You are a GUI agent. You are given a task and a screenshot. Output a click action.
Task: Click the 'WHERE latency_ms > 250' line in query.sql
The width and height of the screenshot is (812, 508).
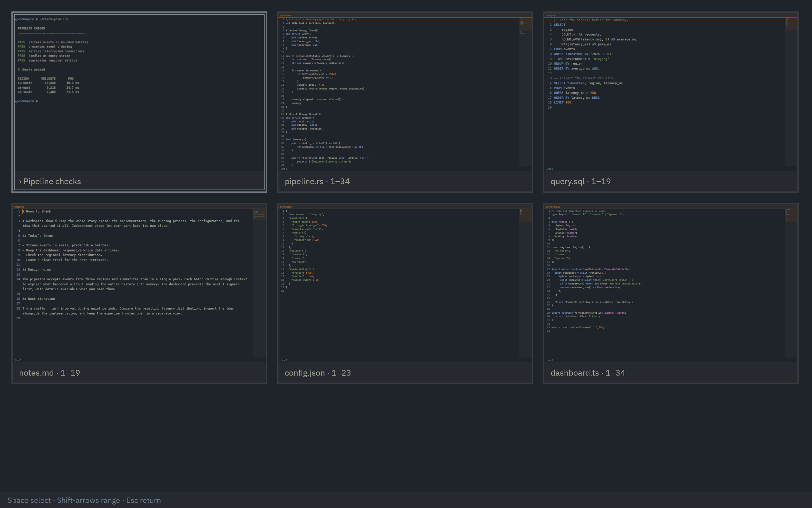[575, 93]
